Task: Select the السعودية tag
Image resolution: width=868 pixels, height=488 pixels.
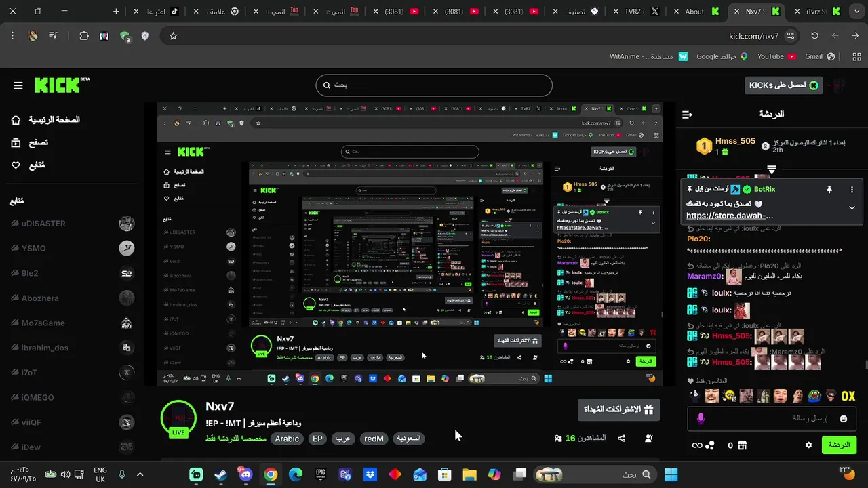Action: point(408,439)
